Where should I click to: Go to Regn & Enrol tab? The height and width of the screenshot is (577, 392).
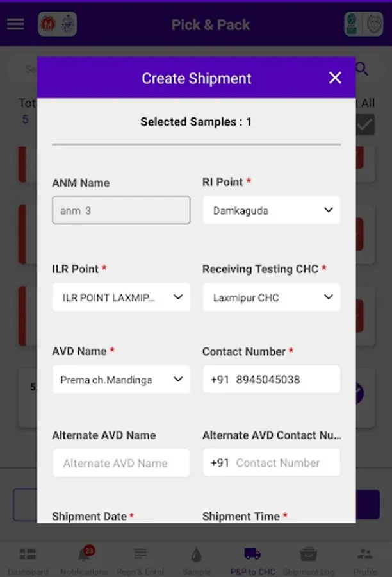[140, 560]
